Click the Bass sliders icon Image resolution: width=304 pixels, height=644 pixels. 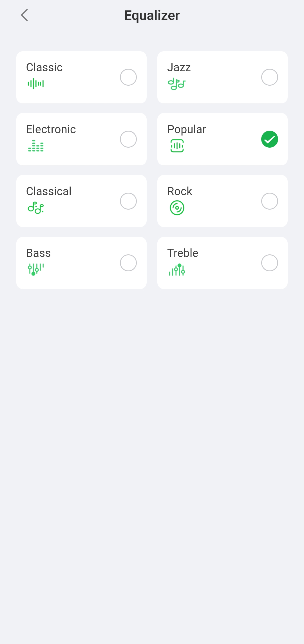pyautogui.click(x=36, y=269)
